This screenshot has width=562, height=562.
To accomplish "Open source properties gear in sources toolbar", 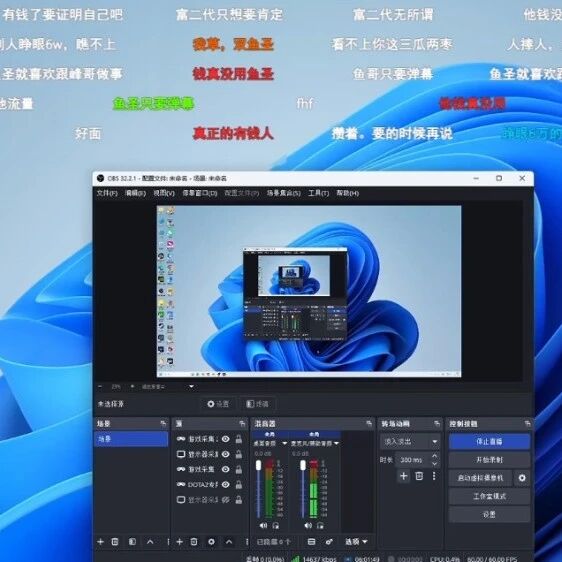I will 211,542.
